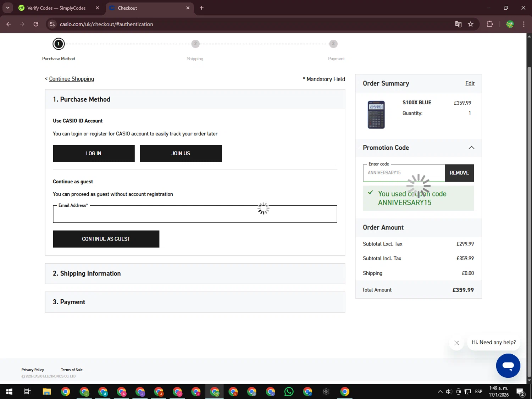The height and width of the screenshot is (399, 532).
Task: Select the Subtotal Excl. Tax £299.99
Action: (x=465, y=244)
